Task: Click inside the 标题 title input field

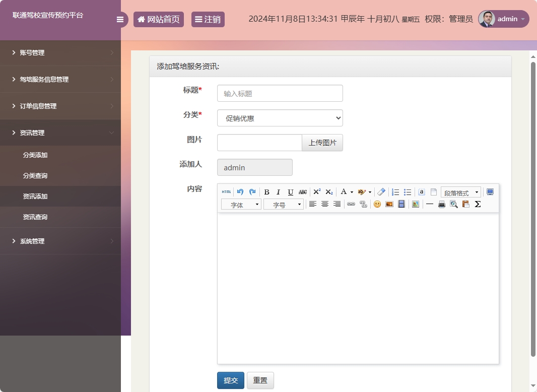Action: pyautogui.click(x=280, y=93)
